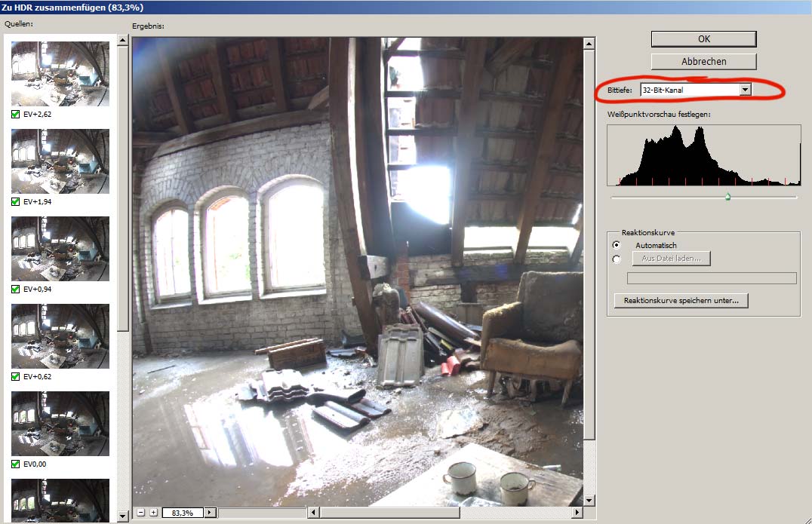Expand the zoom percentage menu arrow
This screenshot has width=812, height=524.
(x=210, y=513)
